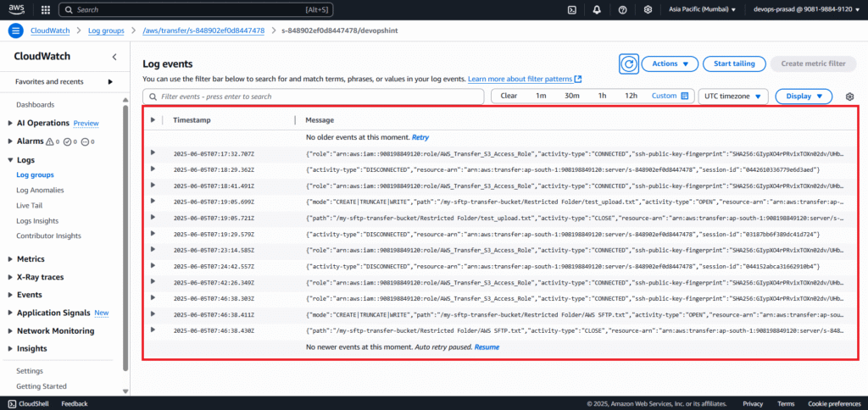Expand the Insights section

point(10,348)
